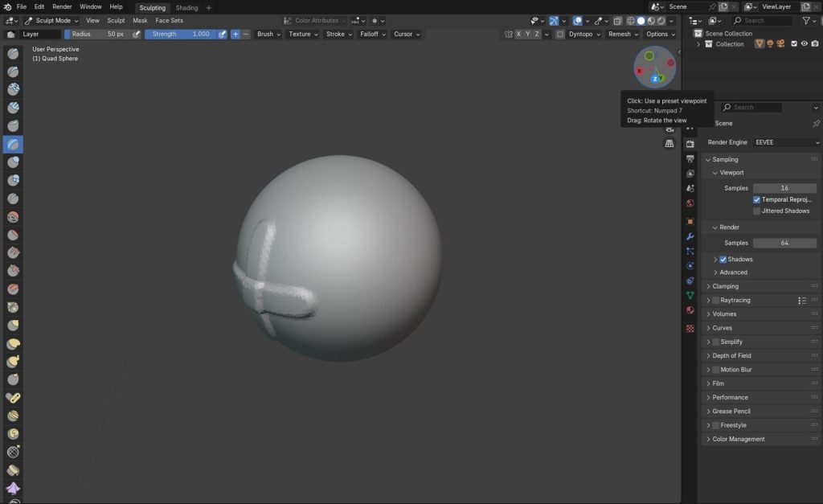This screenshot has height=504, width=823.
Task: Open the Render Engine dropdown showing EEVEE
Action: click(785, 142)
